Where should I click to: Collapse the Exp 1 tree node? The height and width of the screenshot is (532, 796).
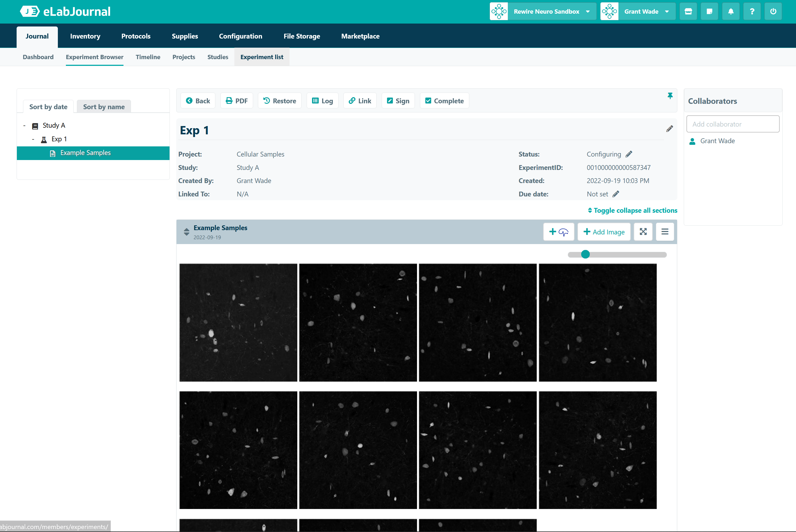point(33,139)
